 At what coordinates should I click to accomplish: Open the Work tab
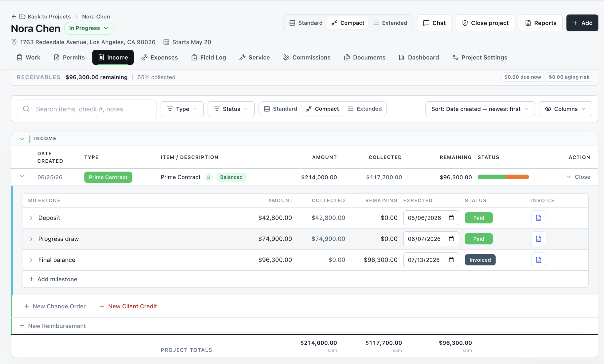pyautogui.click(x=28, y=57)
